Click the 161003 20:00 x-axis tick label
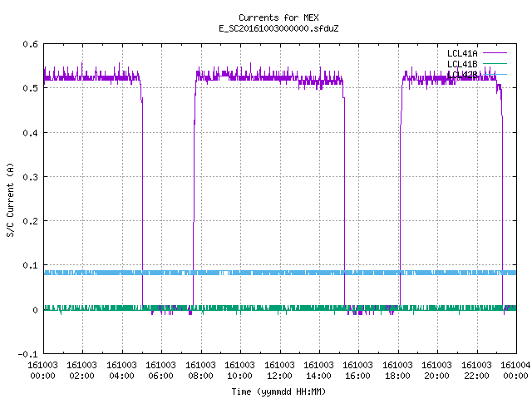 [x=437, y=371]
